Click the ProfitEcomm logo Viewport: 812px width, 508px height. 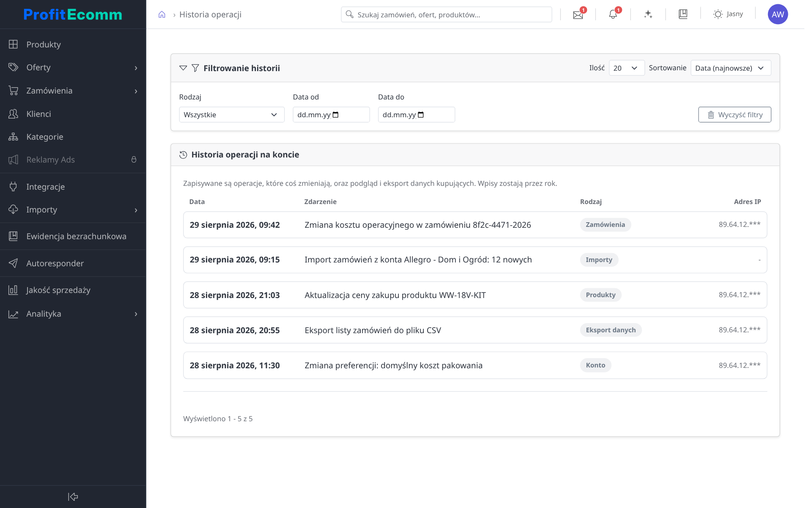(73, 14)
